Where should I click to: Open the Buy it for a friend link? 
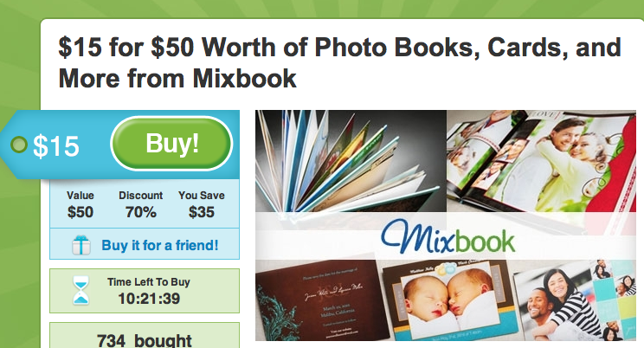(160, 245)
